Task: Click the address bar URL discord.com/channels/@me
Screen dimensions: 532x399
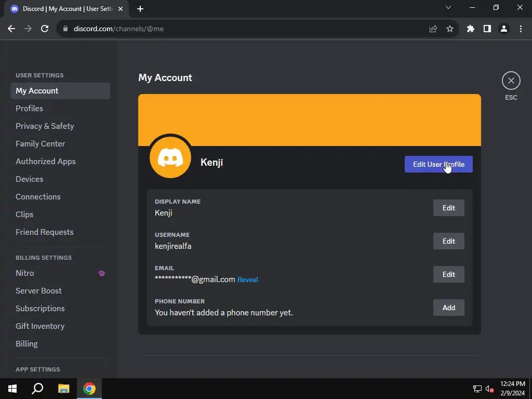Action: pos(118,29)
